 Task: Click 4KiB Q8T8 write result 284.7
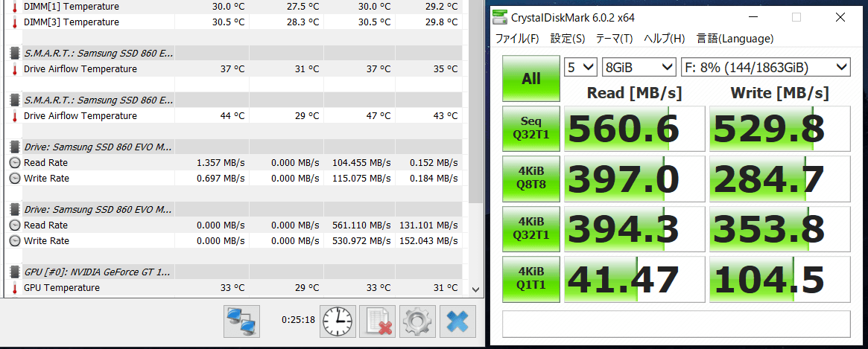pos(780,179)
